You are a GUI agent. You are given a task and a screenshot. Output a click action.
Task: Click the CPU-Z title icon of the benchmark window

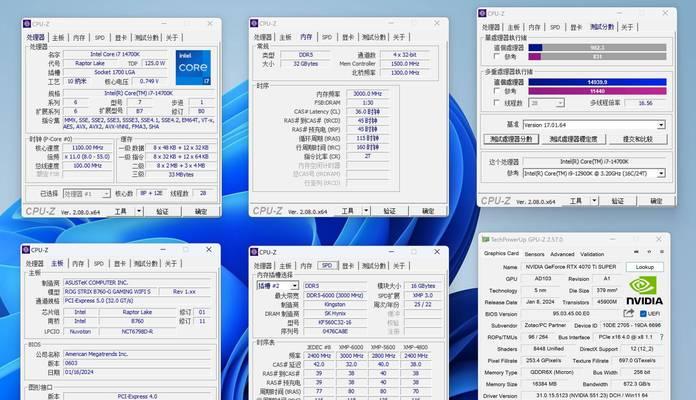click(x=482, y=13)
